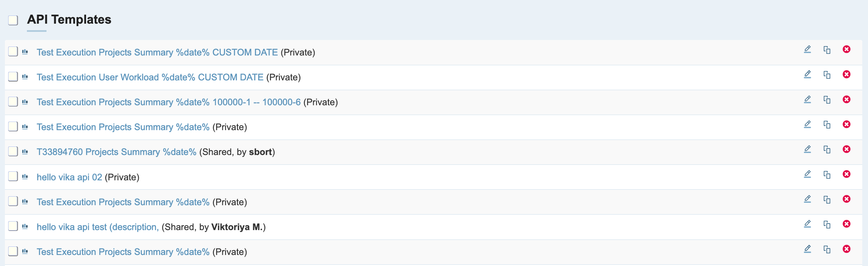Edit the CUSTOM DATE Projects Summary template
Image resolution: width=868 pixels, height=266 pixels.
tap(807, 49)
